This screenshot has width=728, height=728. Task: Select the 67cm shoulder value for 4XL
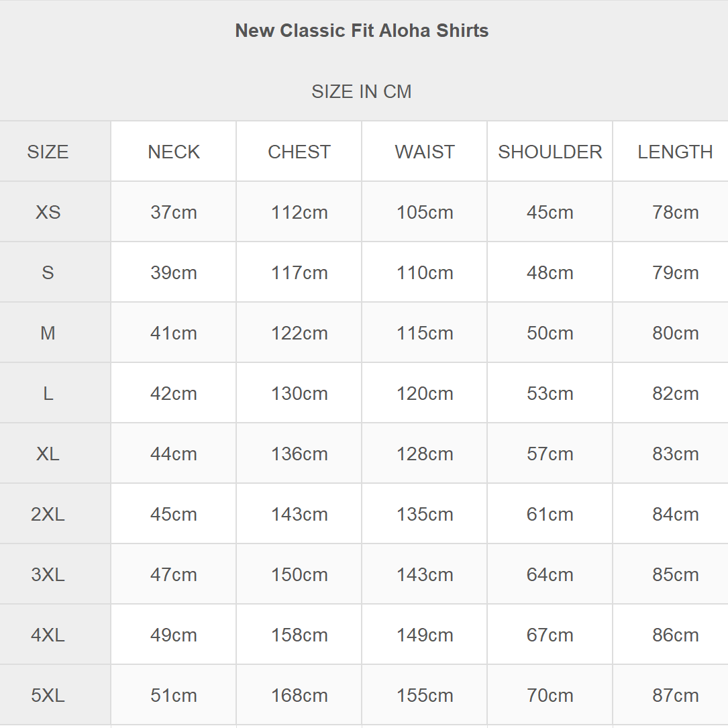[x=550, y=635]
